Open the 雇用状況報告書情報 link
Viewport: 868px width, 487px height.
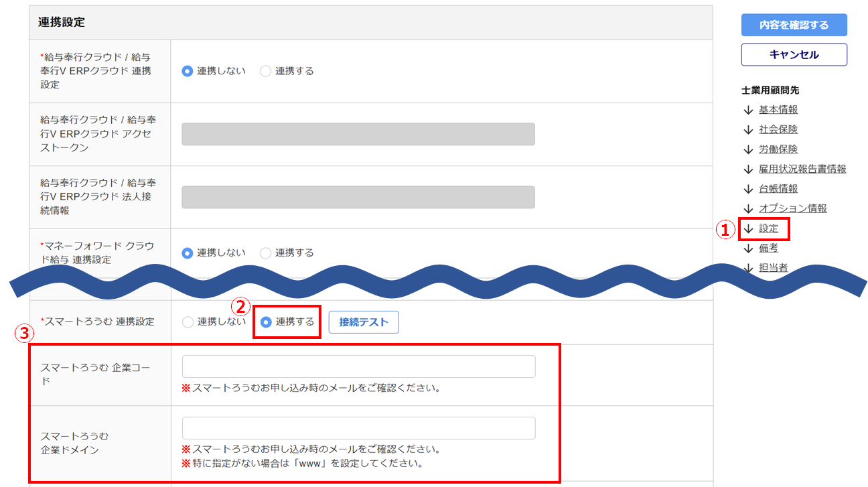(802, 169)
